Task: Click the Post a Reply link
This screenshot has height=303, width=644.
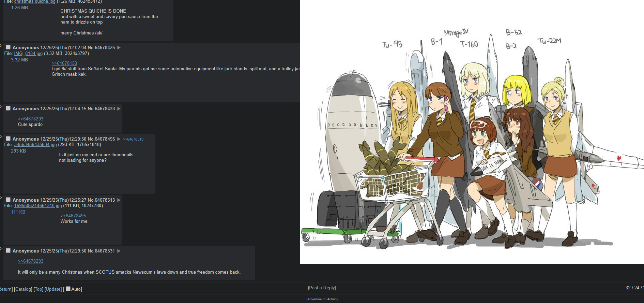Action: (x=322, y=288)
